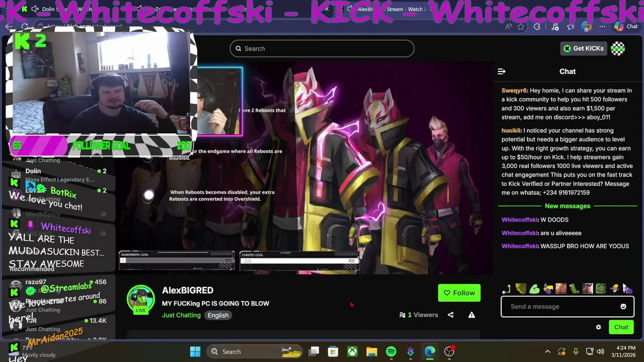
Task: Insert the flexing green bicep emote
Action: coord(535,289)
